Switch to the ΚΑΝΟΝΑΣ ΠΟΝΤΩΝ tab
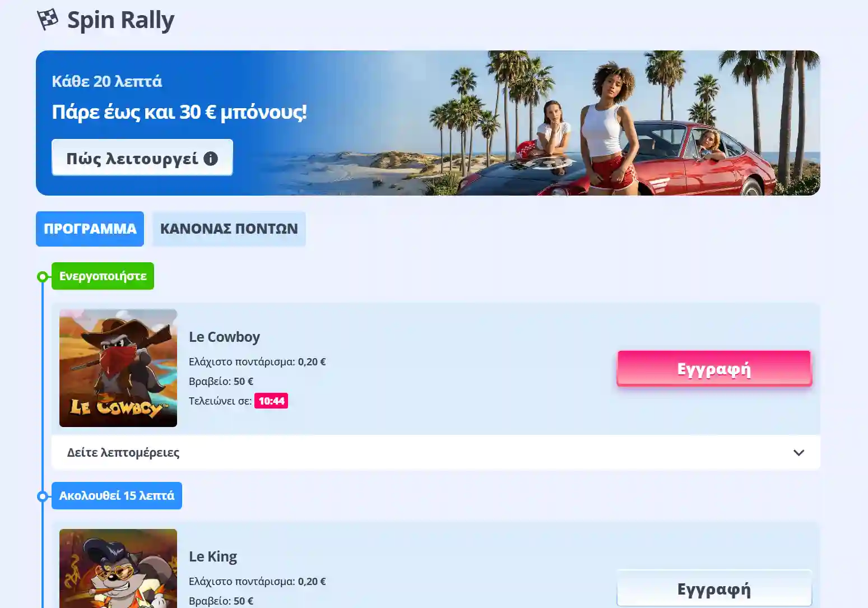The height and width of the screenshot is (608, 868). [x=229, y=229]
